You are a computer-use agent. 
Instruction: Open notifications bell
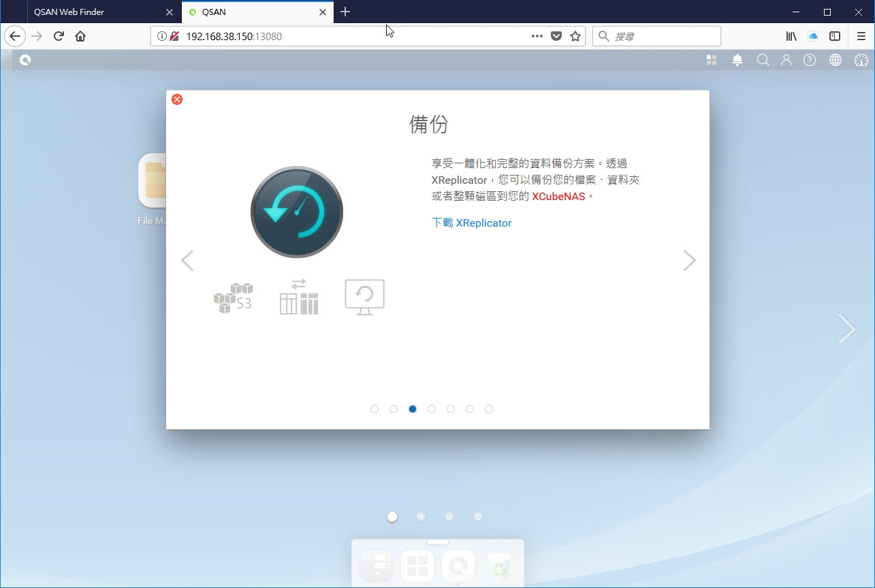pos(737,60)
